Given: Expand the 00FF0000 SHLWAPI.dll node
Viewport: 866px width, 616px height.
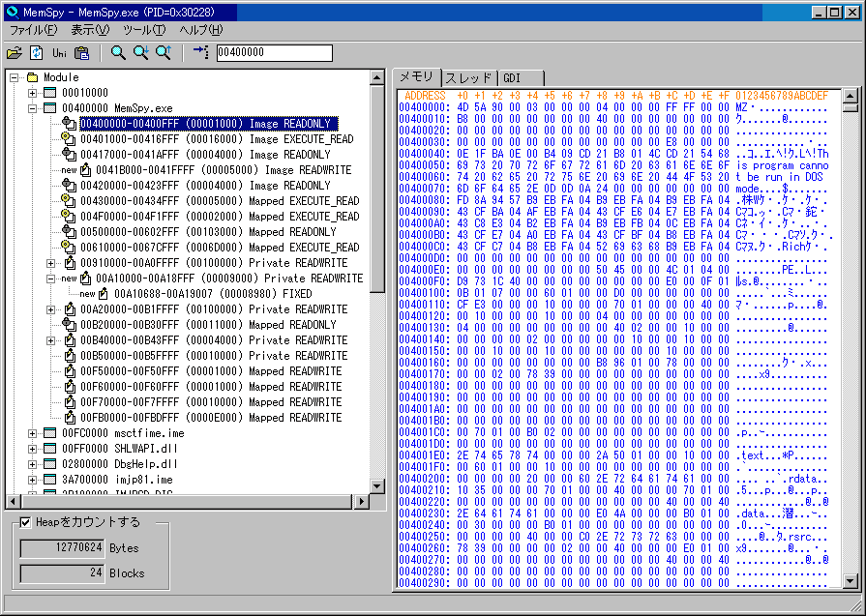Looking at the screenshot, I should (33, 449).
